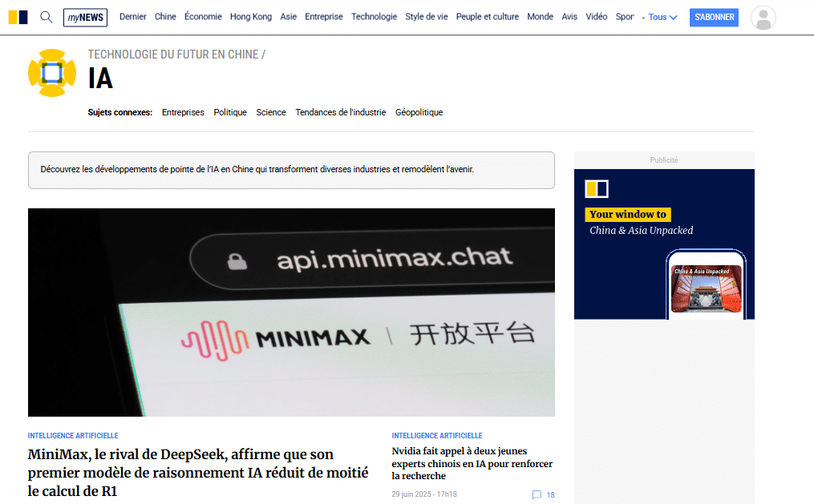Screen dimensions: 814x504
Task: Go to Entreprise in top navigation
Action: tap(324, 17)
